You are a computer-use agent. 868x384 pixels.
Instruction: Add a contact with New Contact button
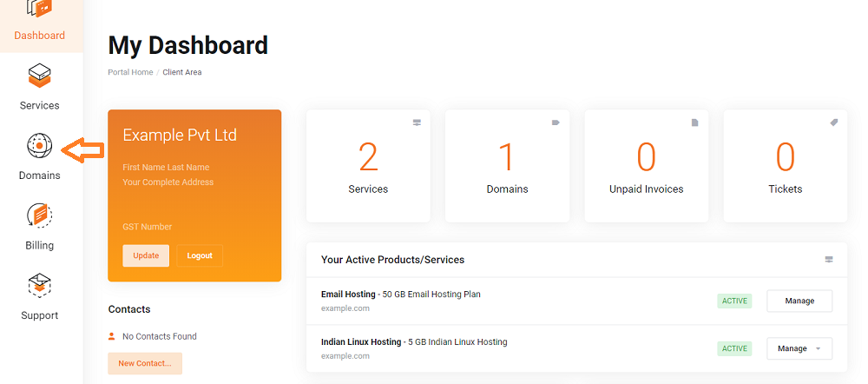pos(145,363)
